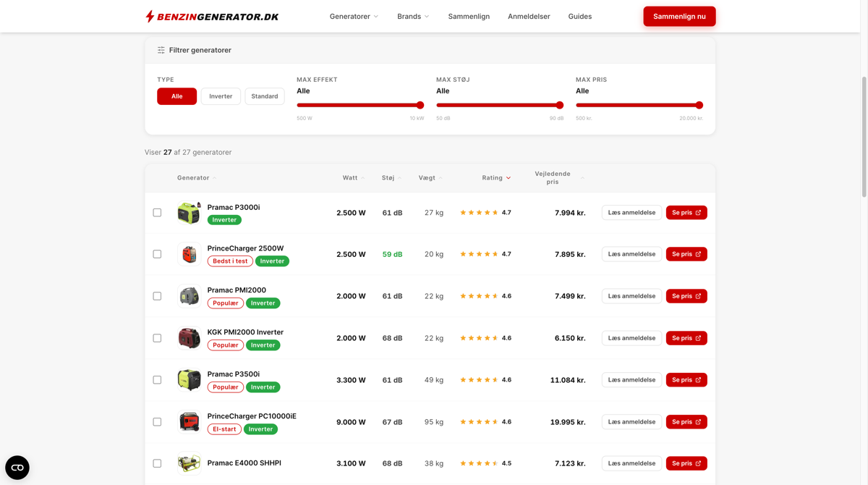
Task: Click the Pramac E4000 SHHPI product name
Action: (x=244, y=463)
